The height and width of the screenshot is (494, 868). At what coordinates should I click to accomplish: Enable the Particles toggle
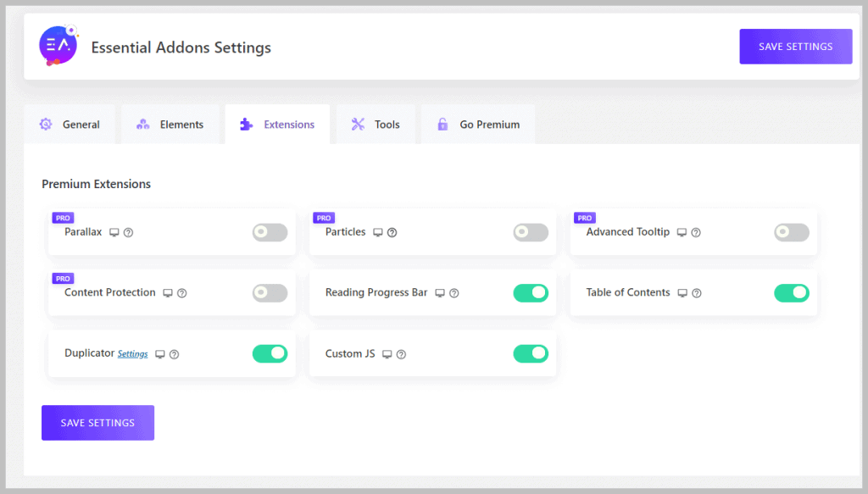531,232
